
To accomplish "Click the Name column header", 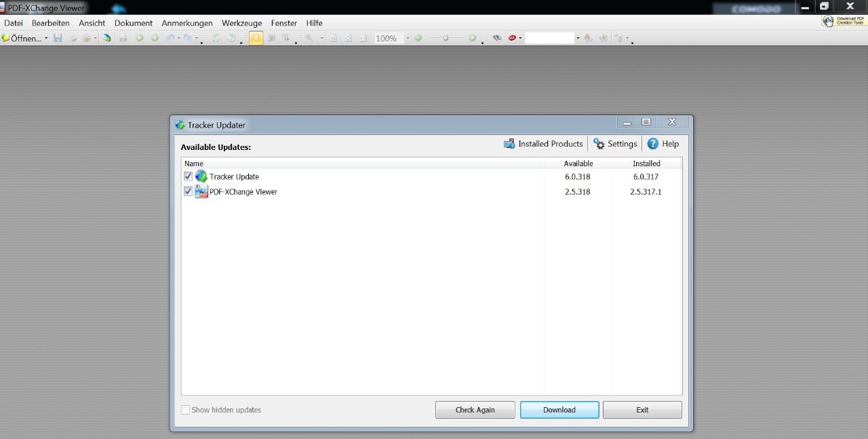I will 363,164.
